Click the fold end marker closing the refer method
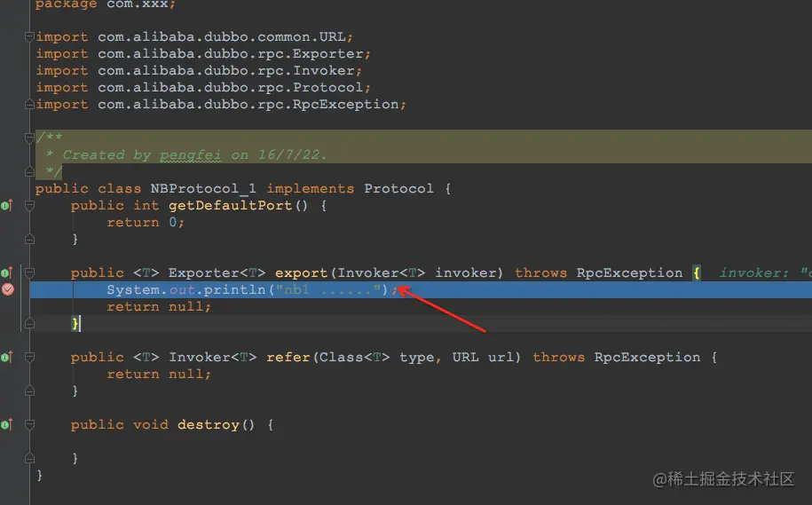The width and height of the screenshot is (812, 505). coord(29,391)
